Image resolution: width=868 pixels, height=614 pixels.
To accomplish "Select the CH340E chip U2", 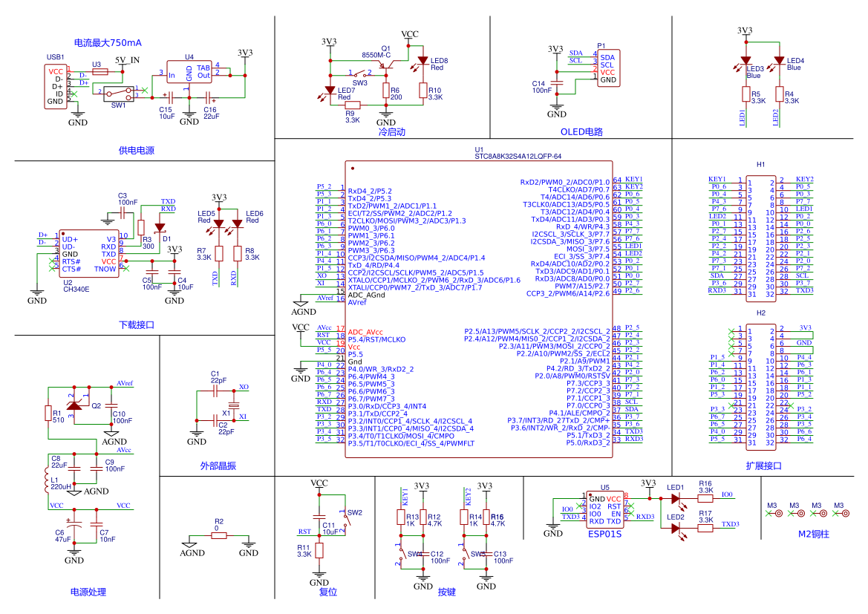I will [89, 254].
